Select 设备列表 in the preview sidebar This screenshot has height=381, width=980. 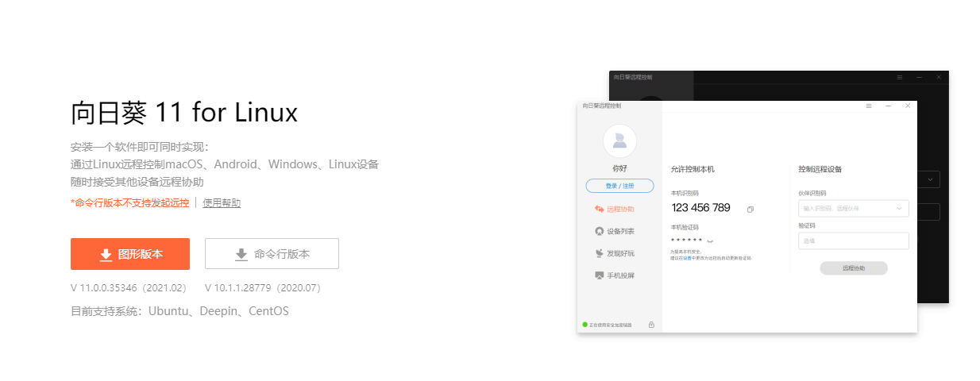pyautogui.click(x=615, y=231)
